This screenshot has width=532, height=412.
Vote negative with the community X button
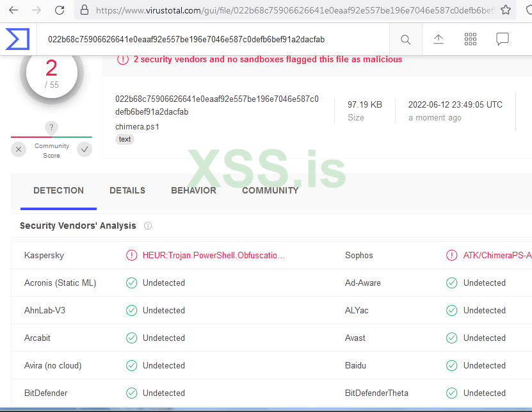(x=19, y=149)
